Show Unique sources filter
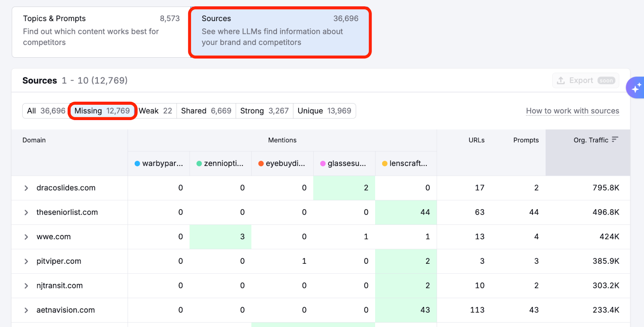Image resolution: width=644 pixels, height=327 pixels. click(324, 111)
